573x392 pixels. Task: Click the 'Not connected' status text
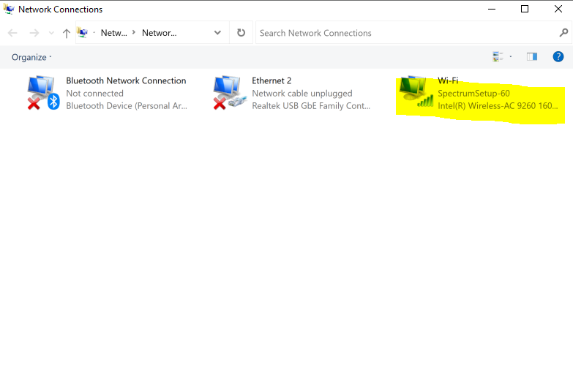click(x=94, y=94)
